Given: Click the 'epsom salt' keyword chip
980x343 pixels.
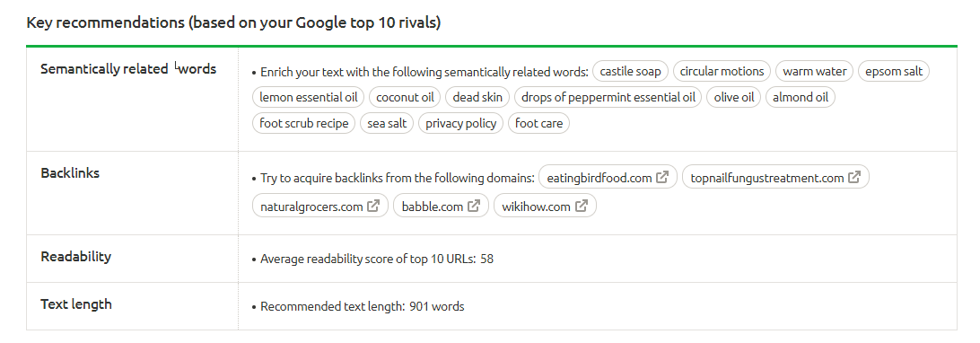Looking at the screenshot, I should [x=894, y=71].
